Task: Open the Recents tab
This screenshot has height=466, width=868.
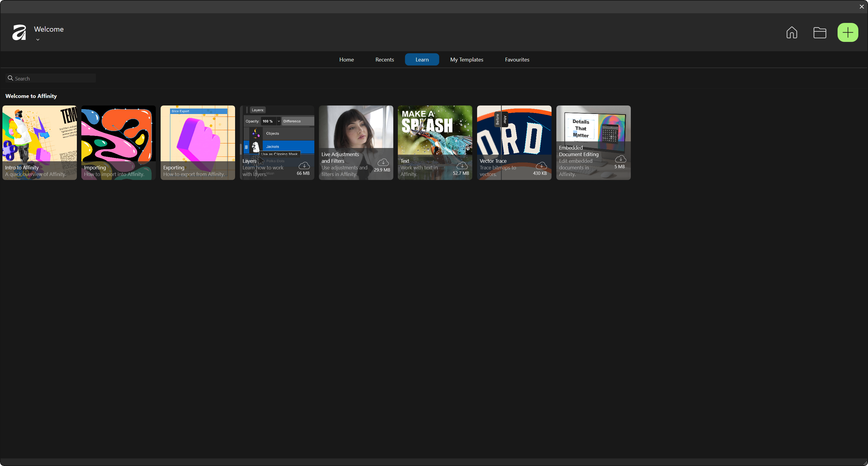Action: click(x=384, y=60)
